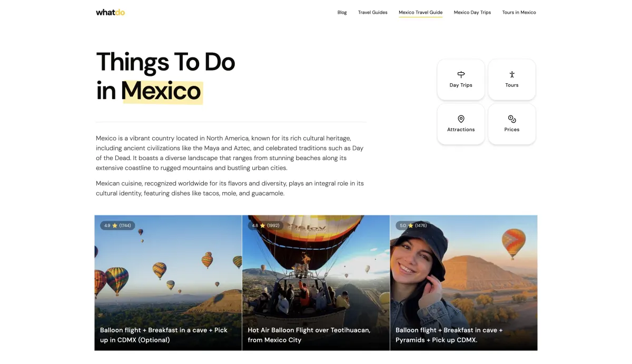This screenshot has width=632, height=364.
Task: Open the Blog menu item
Action: click(342, 13)
